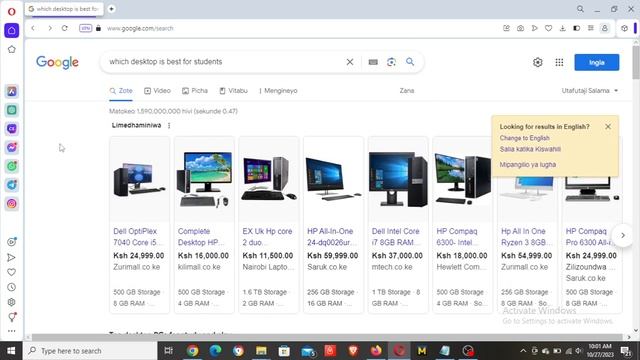The image size is (640, 360).
Task: Open downloads icon in toolbar
Action: tap(562, 28)
